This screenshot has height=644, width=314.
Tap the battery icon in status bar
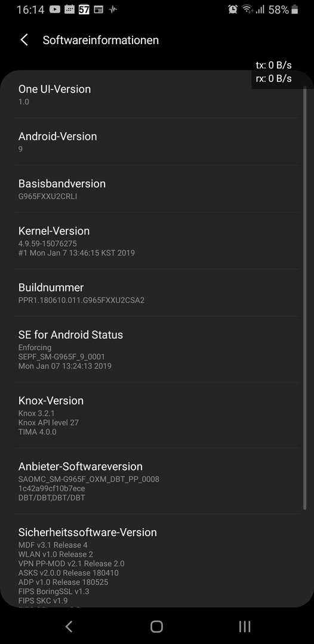(x=294, y=10)
